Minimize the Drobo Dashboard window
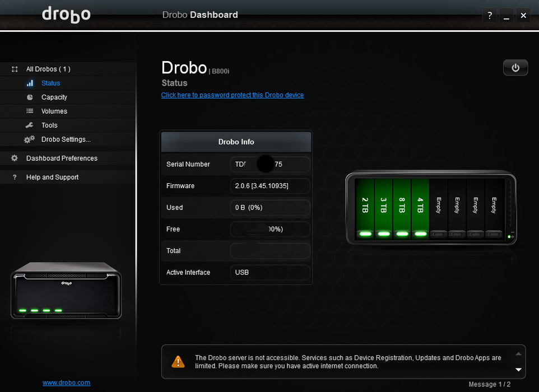539x392 pixels. [x=507, y=16]
